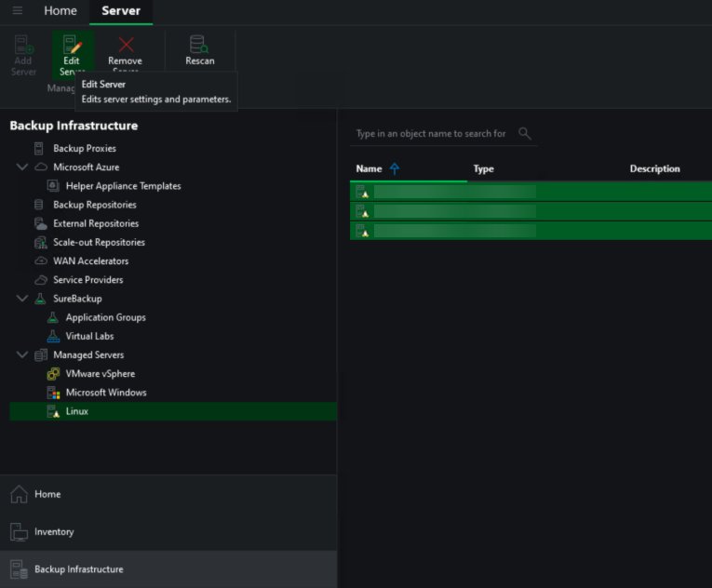This screenshot has height=588, width=712.
Task: Select the VMware vSphere tree item
Action: point(100,373)
